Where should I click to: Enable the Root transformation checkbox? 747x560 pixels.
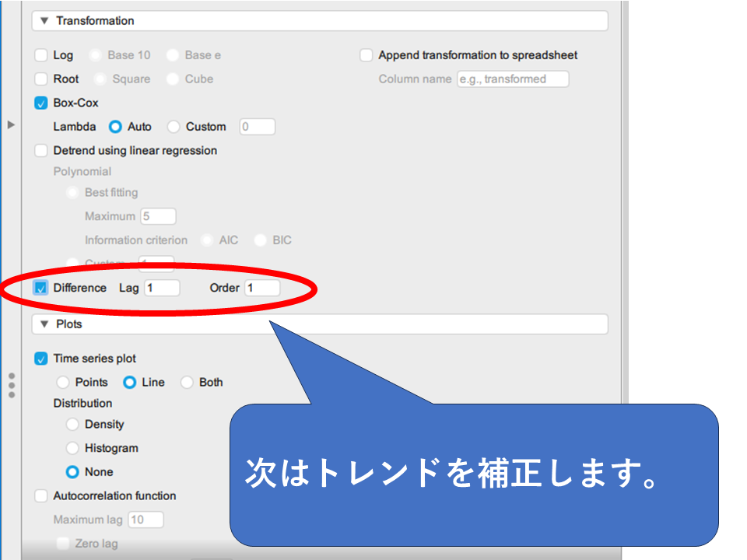[x=41, y=79]
